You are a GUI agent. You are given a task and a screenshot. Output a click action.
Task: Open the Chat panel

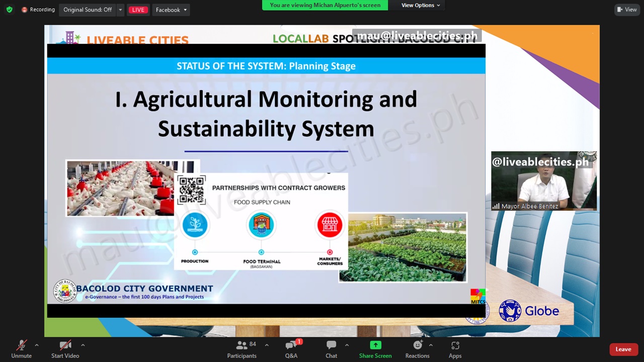coord(331,349)
